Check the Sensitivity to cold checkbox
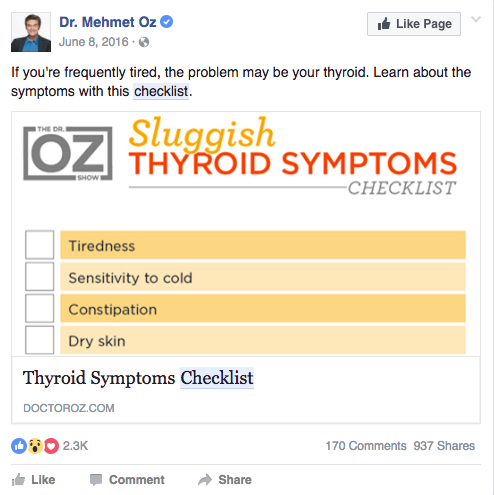Image resolution: width=494 pixels, height=495 pixels. (39, 277)
